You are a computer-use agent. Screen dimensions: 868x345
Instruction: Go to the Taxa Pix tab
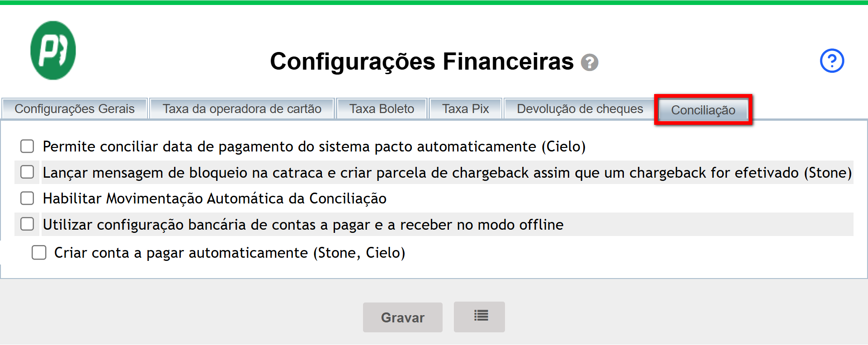click(465, 109)
